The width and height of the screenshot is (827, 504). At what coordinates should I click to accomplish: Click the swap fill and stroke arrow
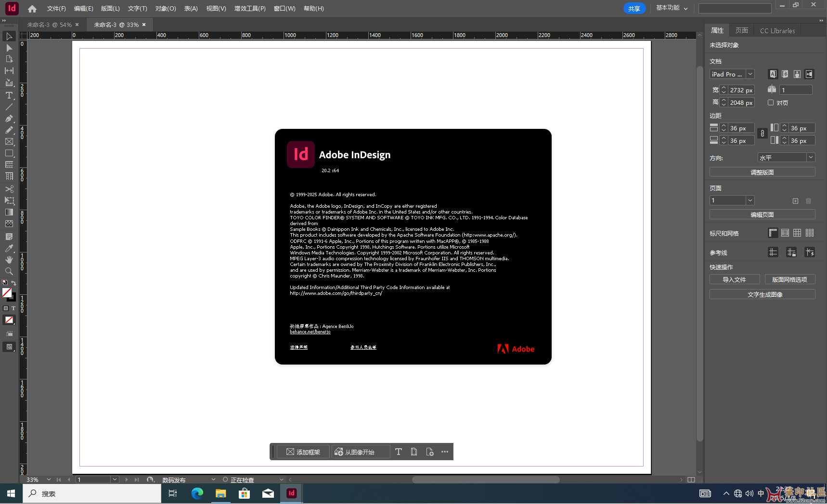point(14,283)
